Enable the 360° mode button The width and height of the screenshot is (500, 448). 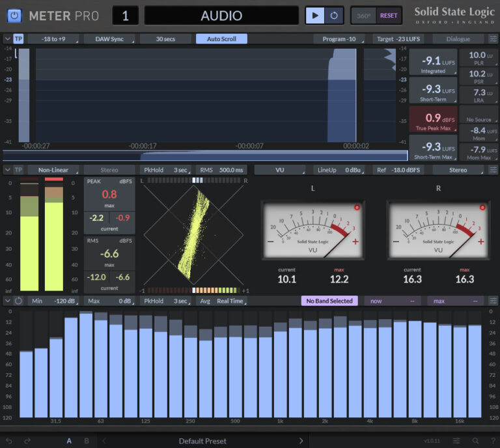364,16
